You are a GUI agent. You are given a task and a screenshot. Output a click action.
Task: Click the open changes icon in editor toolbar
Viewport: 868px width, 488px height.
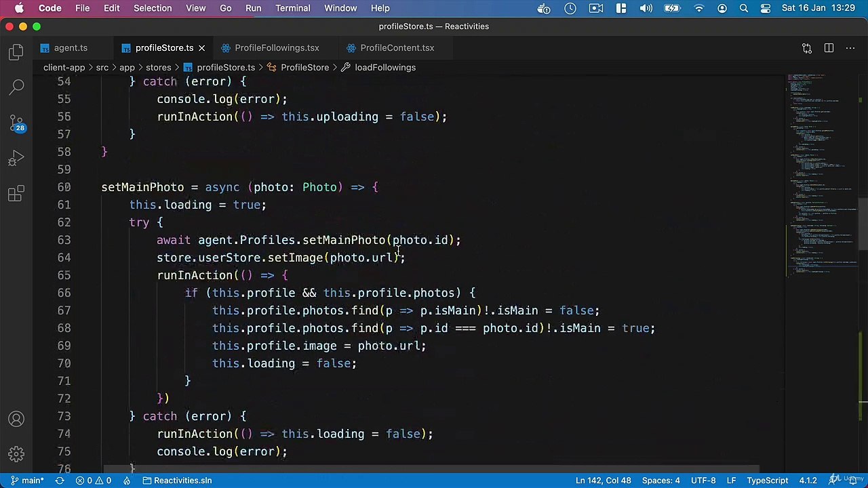click(807, 48)
